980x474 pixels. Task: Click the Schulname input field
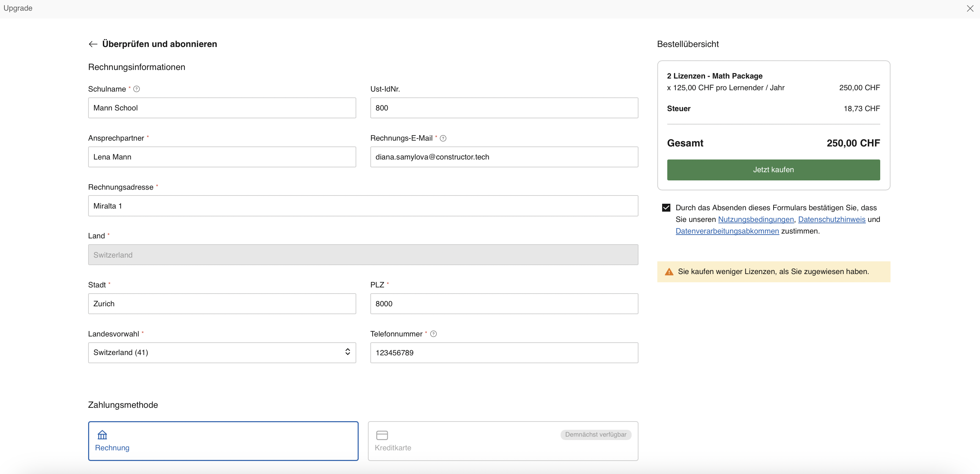click(x=222, y=108)
